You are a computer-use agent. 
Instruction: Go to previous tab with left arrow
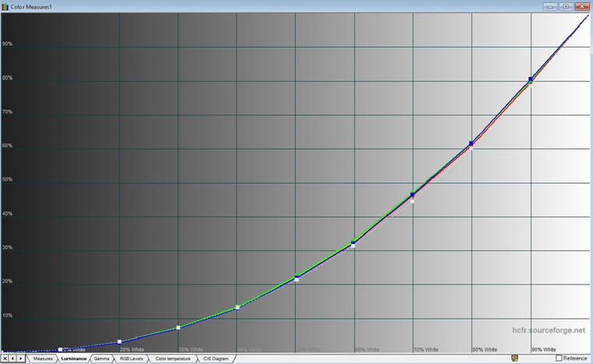[x=12, y=359]
